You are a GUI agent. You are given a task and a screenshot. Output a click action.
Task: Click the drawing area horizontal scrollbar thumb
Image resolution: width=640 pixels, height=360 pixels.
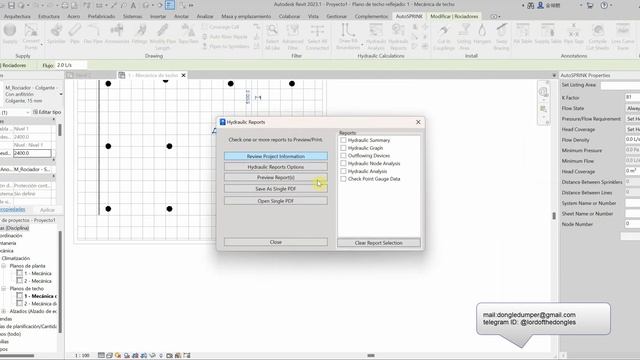point(371,356)
